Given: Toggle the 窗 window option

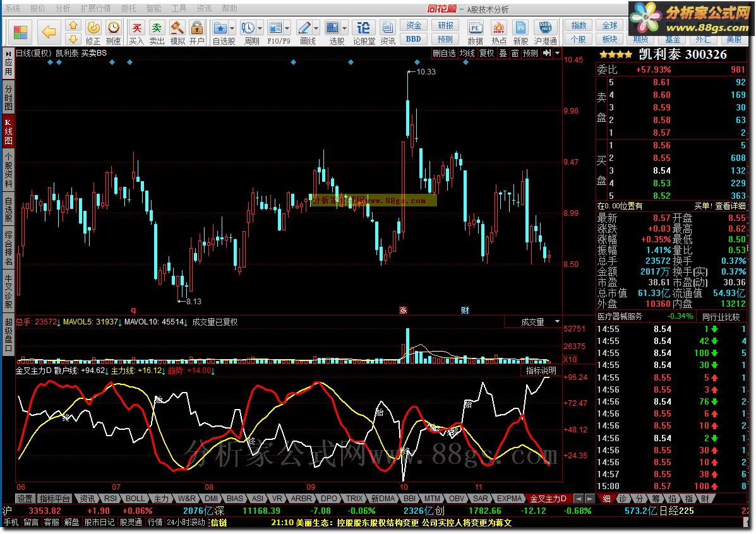Looking at the screenshot, I should coord(515,53).
